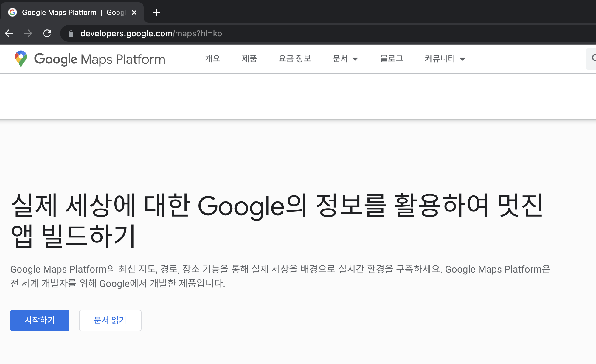This screenshot has width=596, height=364.
Task: Click the browser back arrow
Action: click(9, 33)
